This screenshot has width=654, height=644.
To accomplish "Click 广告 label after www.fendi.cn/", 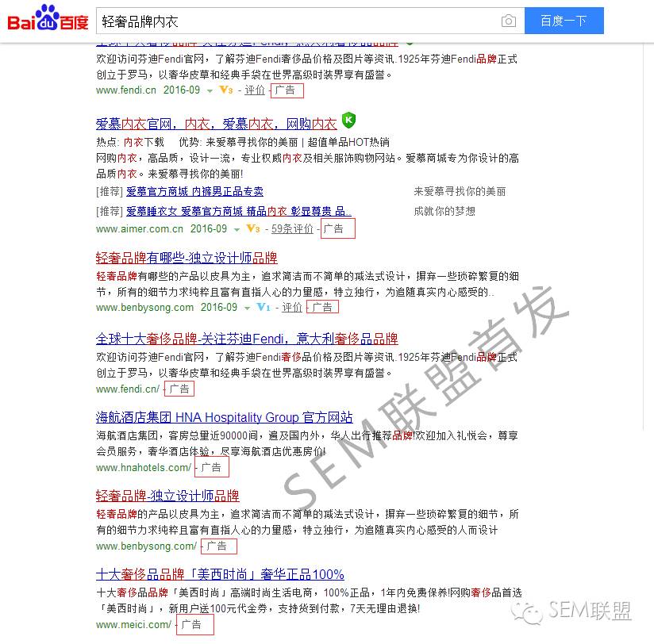I will pos(179,389).
